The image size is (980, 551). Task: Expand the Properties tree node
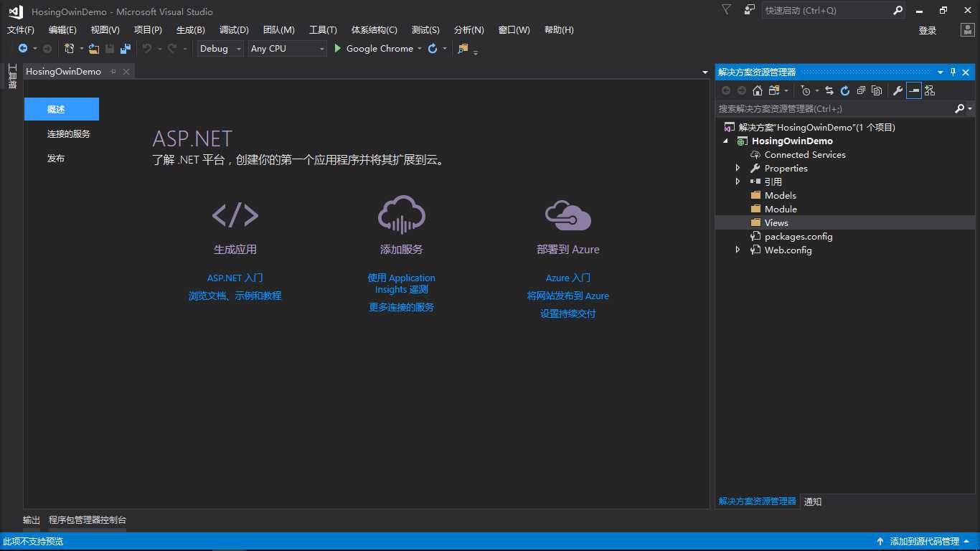pyautogui.click(x=738, y=168)
